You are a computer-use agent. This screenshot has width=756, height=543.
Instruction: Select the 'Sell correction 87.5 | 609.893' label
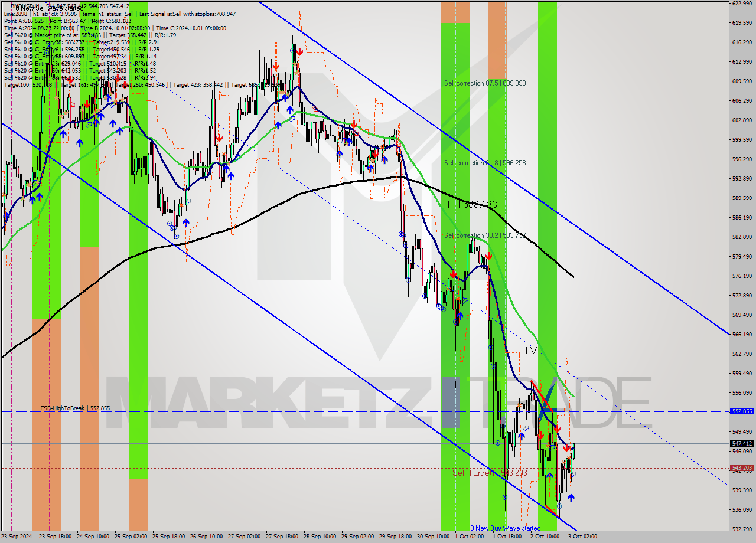(485, 83)
